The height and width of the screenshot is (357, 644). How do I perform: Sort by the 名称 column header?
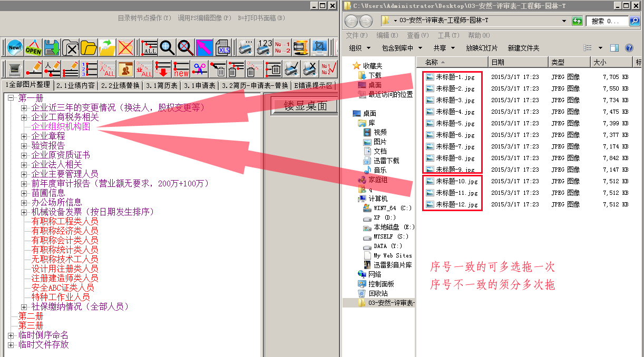coord(453,62)
